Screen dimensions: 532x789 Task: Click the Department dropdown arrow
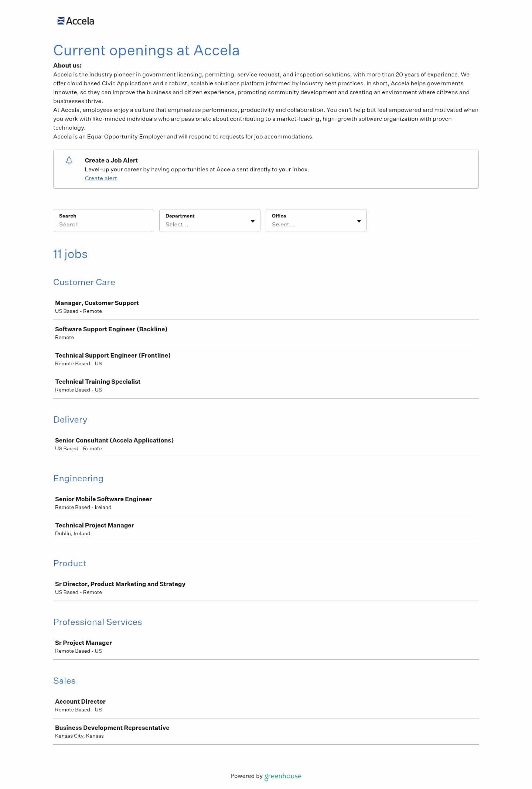coord(253,221)
